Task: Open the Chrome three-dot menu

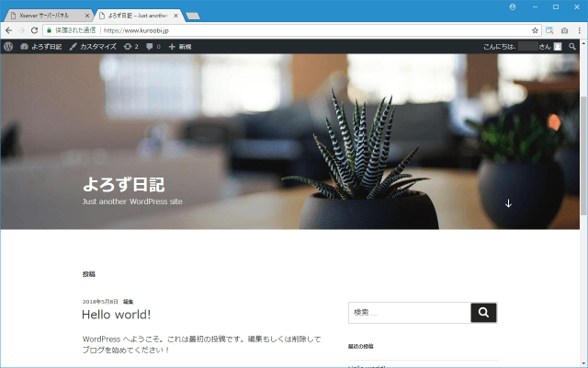Action: (580, 30)
